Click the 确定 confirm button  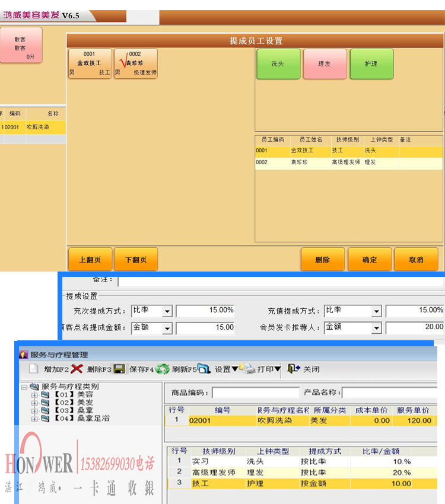[370, 259]
